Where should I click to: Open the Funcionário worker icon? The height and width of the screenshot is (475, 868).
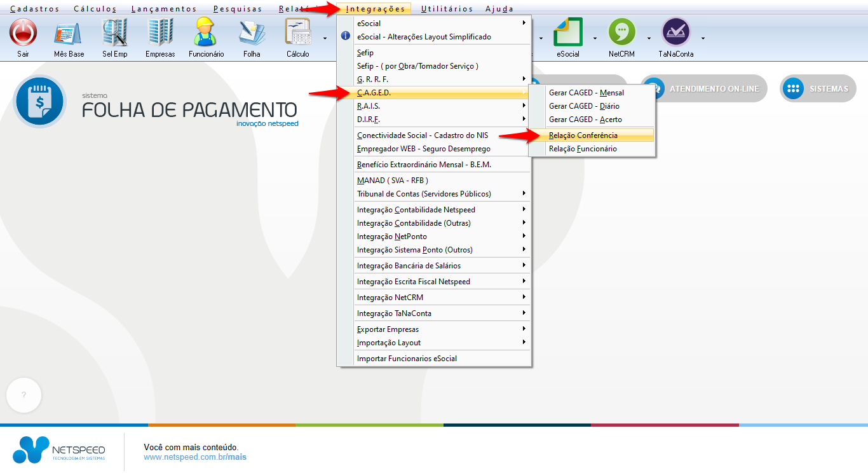click(x=206, y=32)
